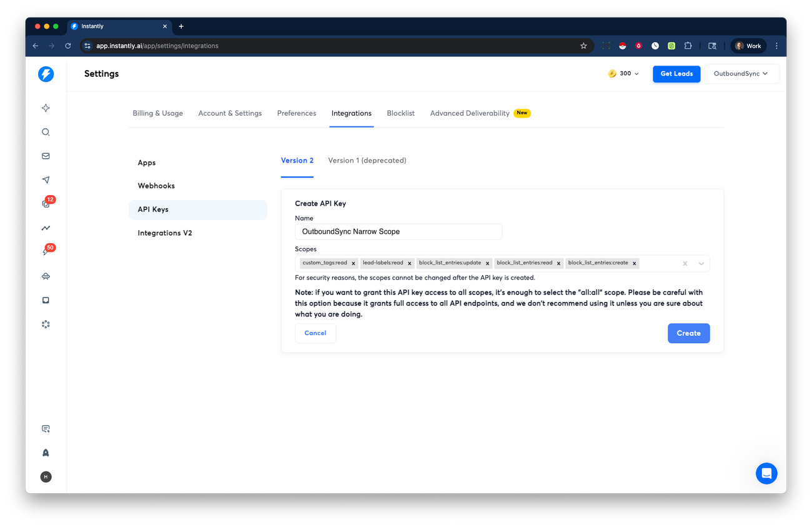The image size is (812, 527).
Task: Click the Create button for the API key
Action: [688, 333]
